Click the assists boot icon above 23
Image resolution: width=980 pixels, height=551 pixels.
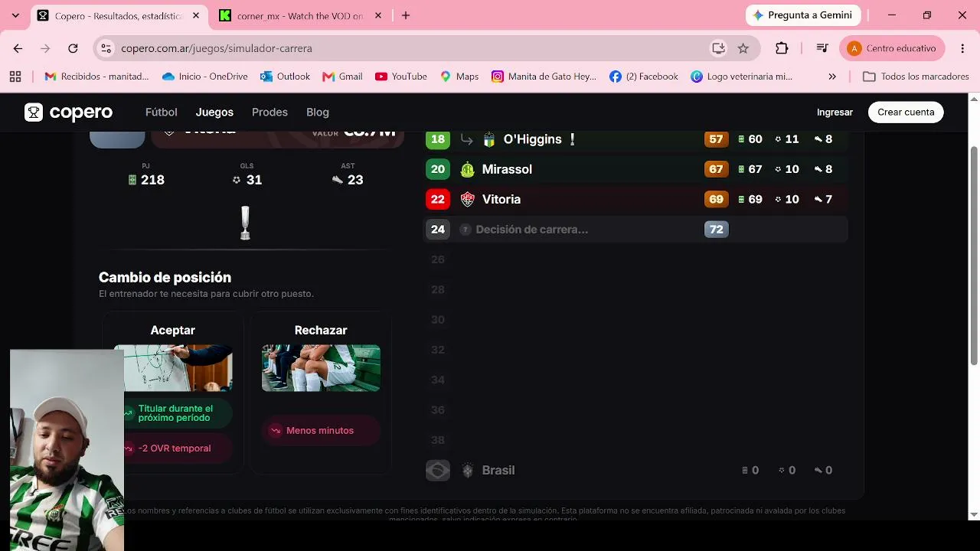[x=338, y=180]
